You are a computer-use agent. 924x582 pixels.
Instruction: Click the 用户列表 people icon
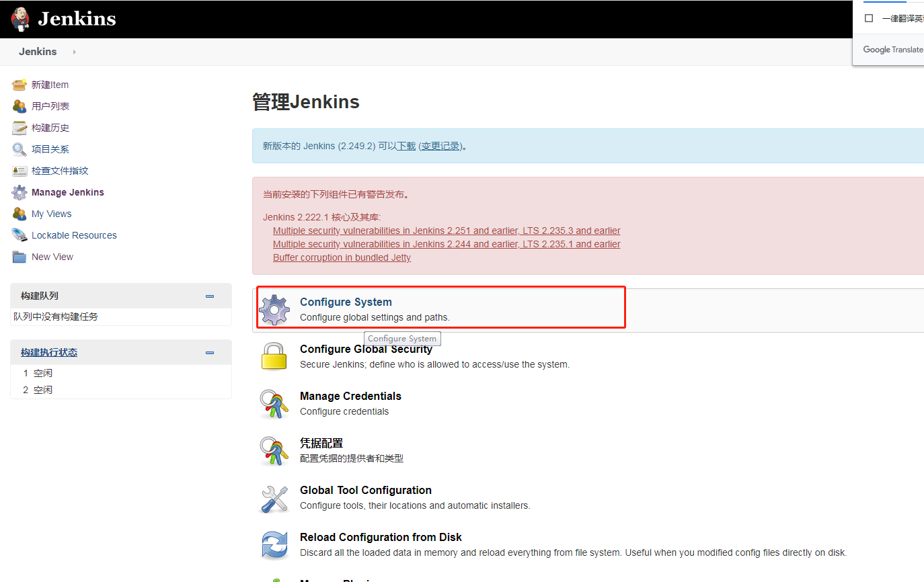[x=20, y=106]
